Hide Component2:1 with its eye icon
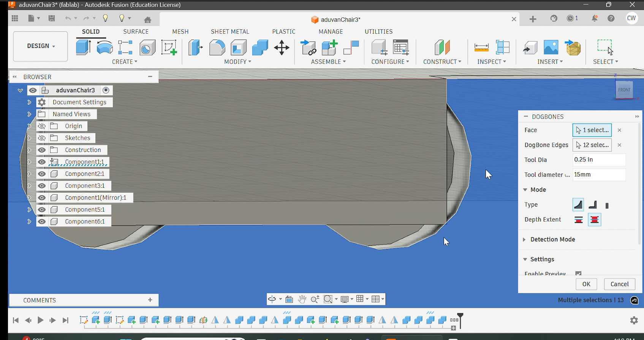This screenshot has width=644, height=340. (x=42, y=174)
